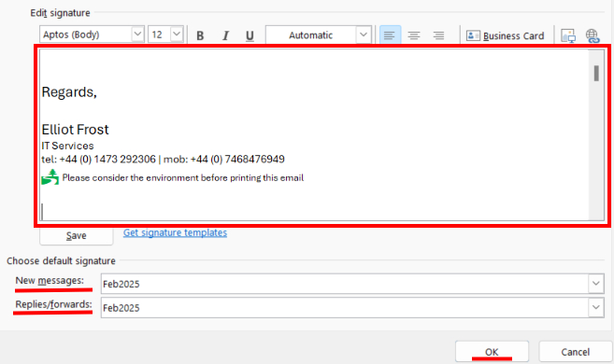Click the "IT Services" line
This screenshot has height=364, width=614.
(x=67, y=146)
